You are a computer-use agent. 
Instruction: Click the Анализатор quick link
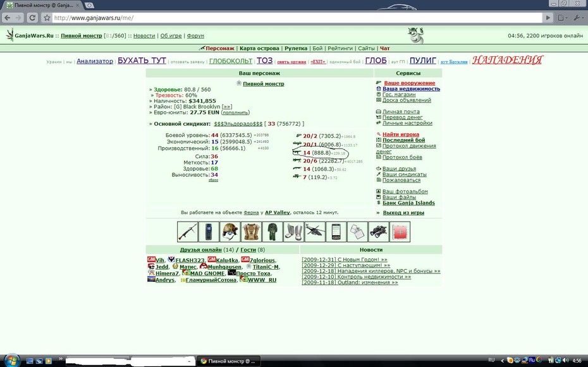95,61
